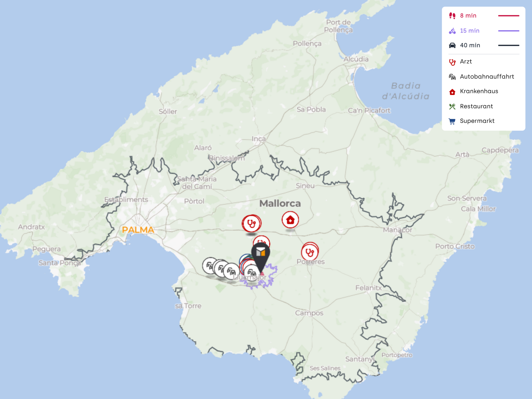Click the leftmost highway on-ramp marker

pyautogui.click(x=210, y=266)
